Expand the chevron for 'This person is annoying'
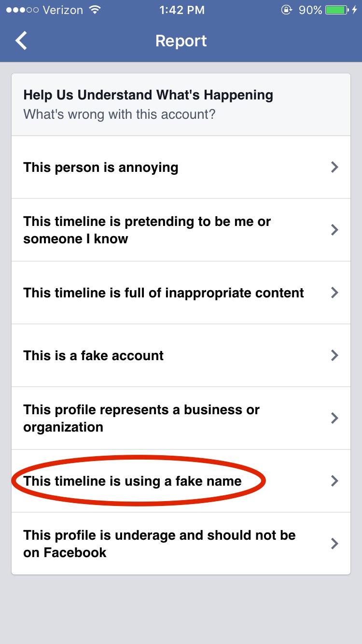This screenshot has width=362, height=644. click(334, 167)
